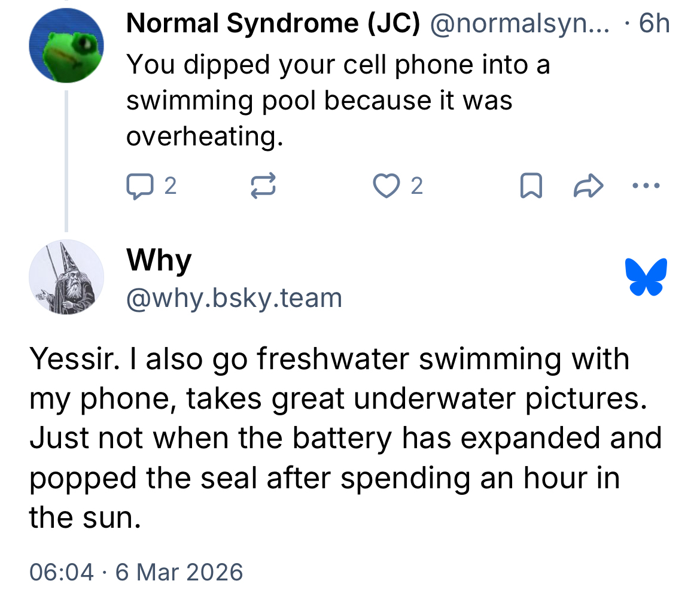Click the vertical thread connector line

pyautogui.click(x=66, y=160)
